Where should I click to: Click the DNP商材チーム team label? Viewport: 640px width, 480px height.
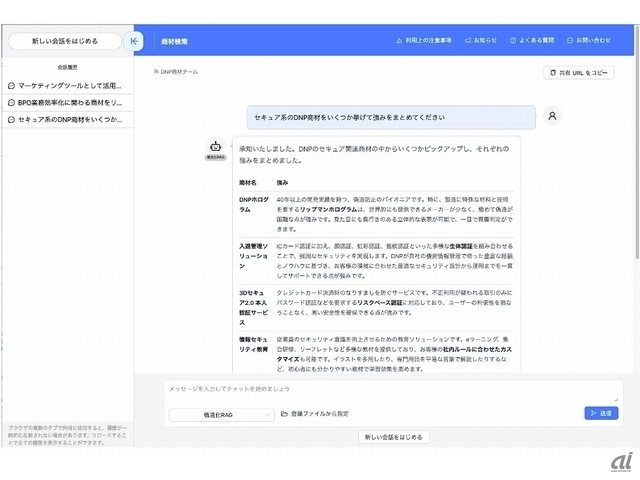[179, 72]
